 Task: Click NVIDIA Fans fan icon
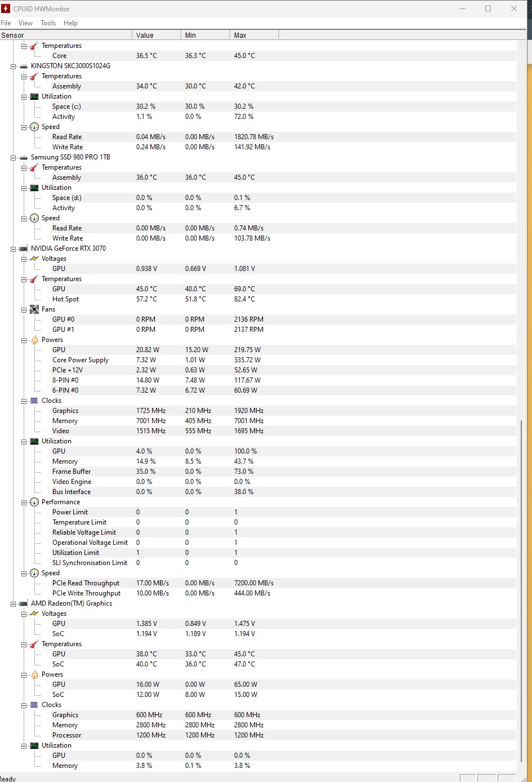[x=34, y=309]
